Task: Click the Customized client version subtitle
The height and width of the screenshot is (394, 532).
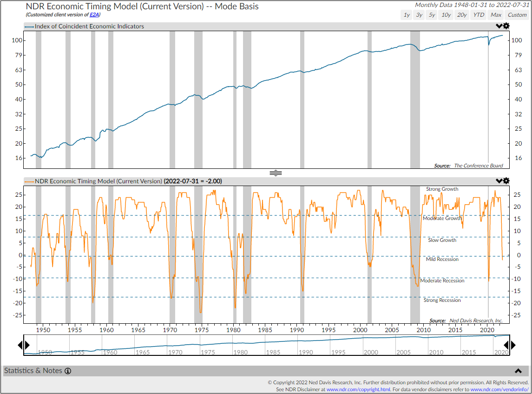Action: [x=63, y=14]
